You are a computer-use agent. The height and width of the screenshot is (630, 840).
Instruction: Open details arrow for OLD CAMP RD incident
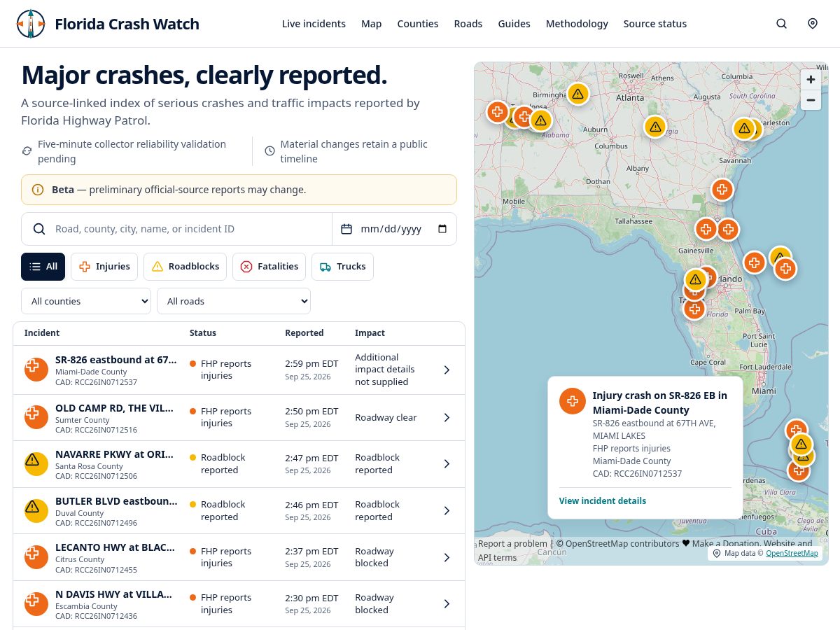447,417
